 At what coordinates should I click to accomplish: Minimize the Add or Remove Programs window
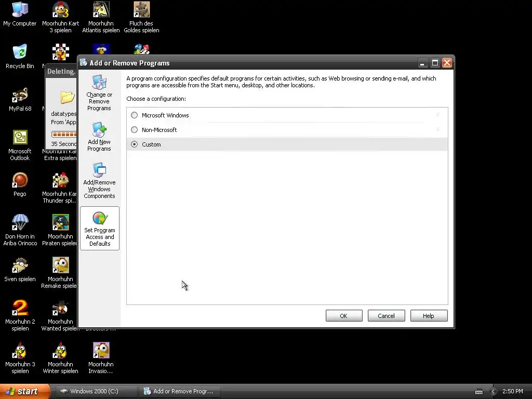[x=422, y=63]
